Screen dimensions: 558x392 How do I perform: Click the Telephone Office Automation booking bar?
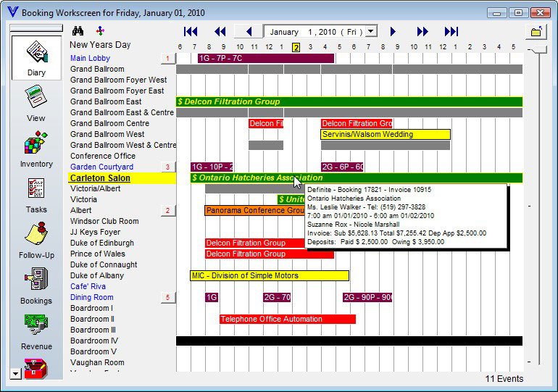[287, 319]
